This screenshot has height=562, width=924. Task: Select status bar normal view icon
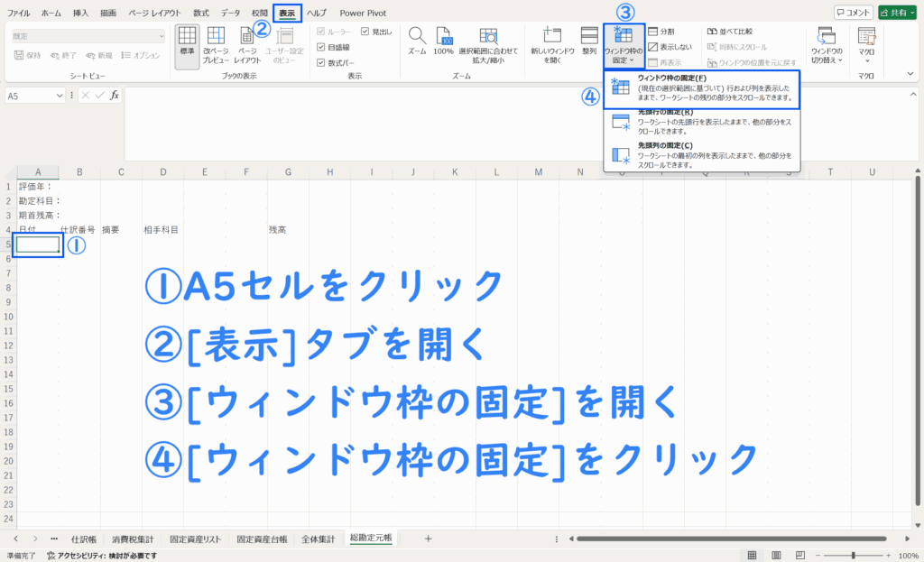pos(752,556)
